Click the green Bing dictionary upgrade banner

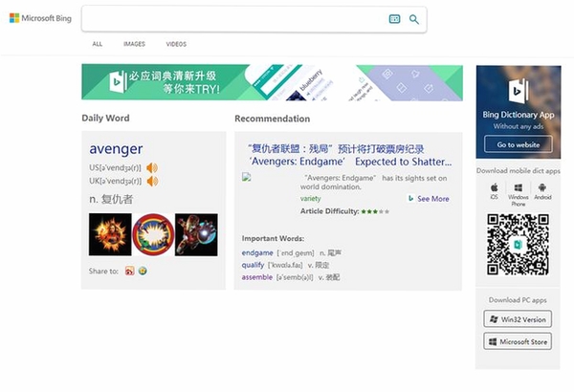272,82
